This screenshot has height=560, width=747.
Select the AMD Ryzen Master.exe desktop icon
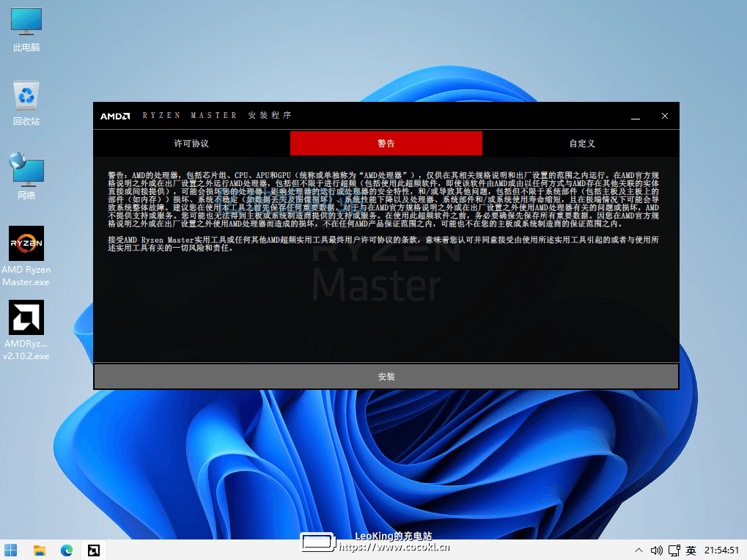26,257
